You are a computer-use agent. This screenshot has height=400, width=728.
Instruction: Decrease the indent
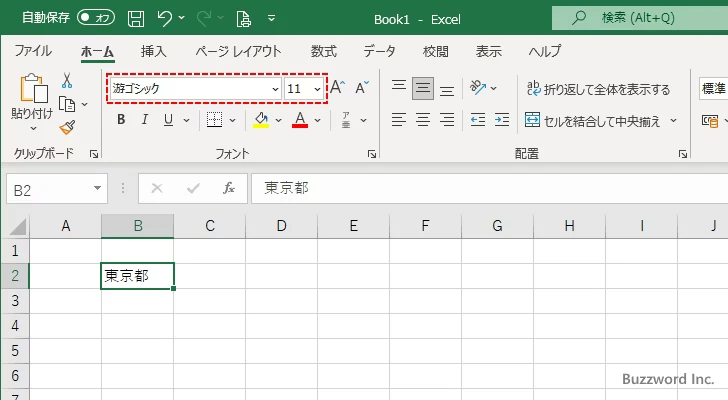[x=478, y=120]
